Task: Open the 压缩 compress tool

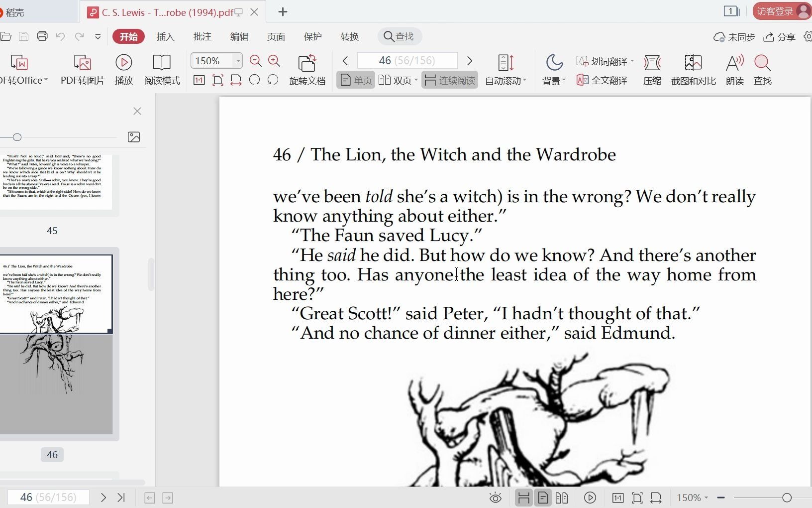Action: [652, 70]
